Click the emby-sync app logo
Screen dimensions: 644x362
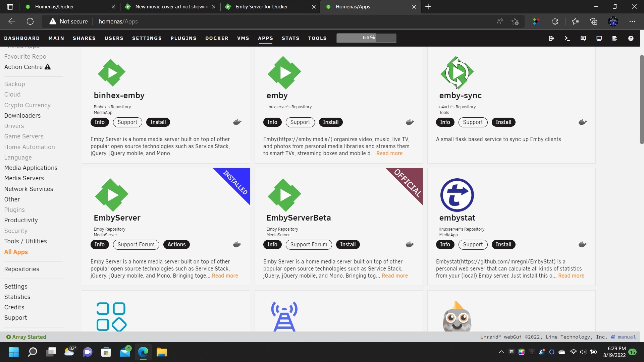point(457,72)
